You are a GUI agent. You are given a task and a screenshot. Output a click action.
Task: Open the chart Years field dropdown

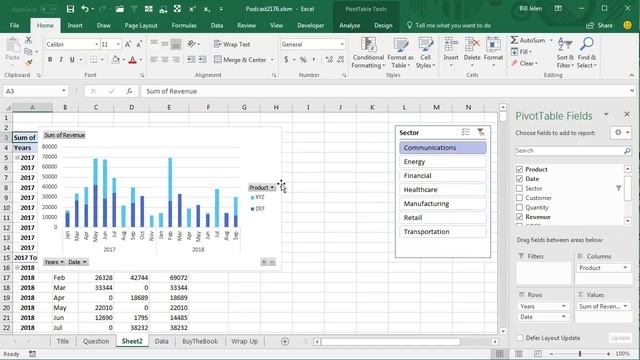(62, 262)
